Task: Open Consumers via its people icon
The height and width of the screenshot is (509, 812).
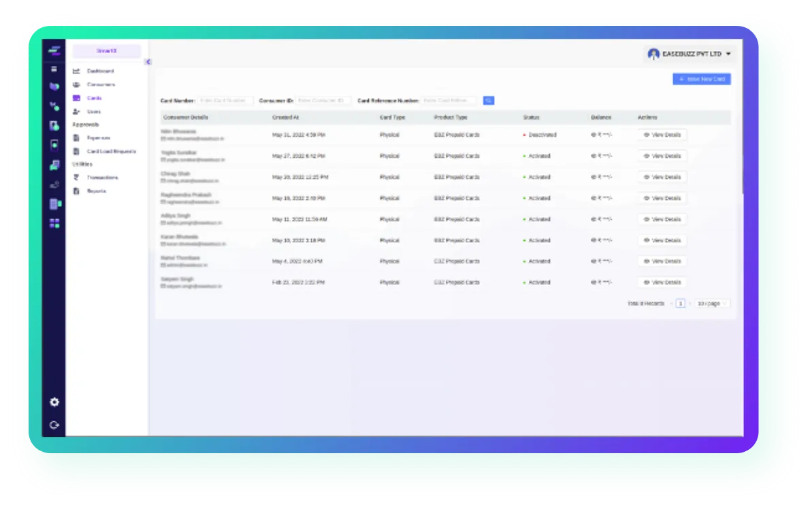Action: tap(76, 84)
